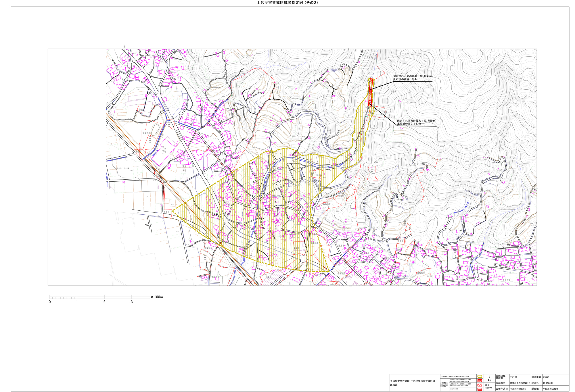Click the 土砂災害警戒区域・土砂災害特別警戒区域 区域図 title block

412,383
